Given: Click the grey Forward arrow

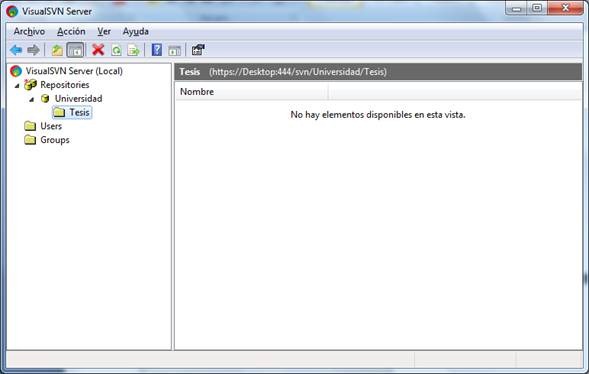Looking at the screenshot, I should [33, 50].
